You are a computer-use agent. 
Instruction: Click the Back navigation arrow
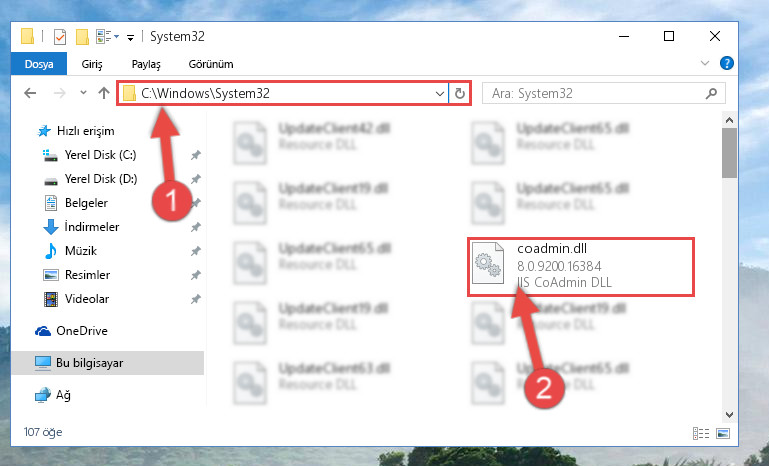[x=30, y=93]
